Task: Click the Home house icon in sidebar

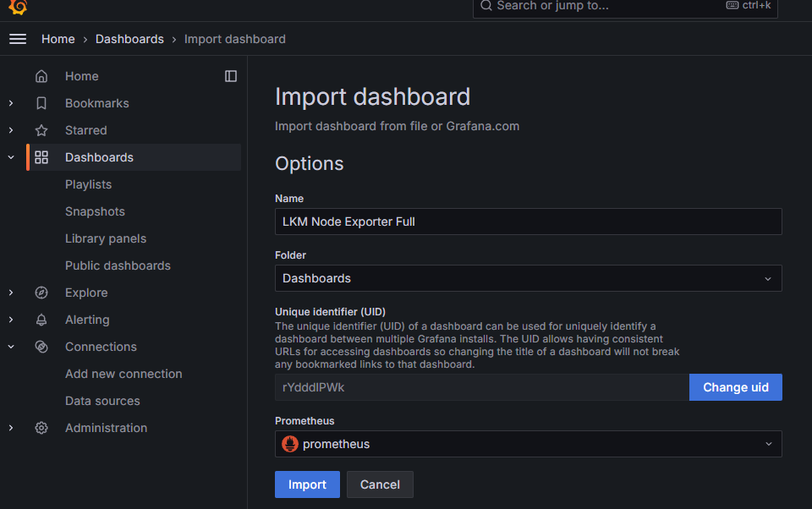Action: (41, 76)
